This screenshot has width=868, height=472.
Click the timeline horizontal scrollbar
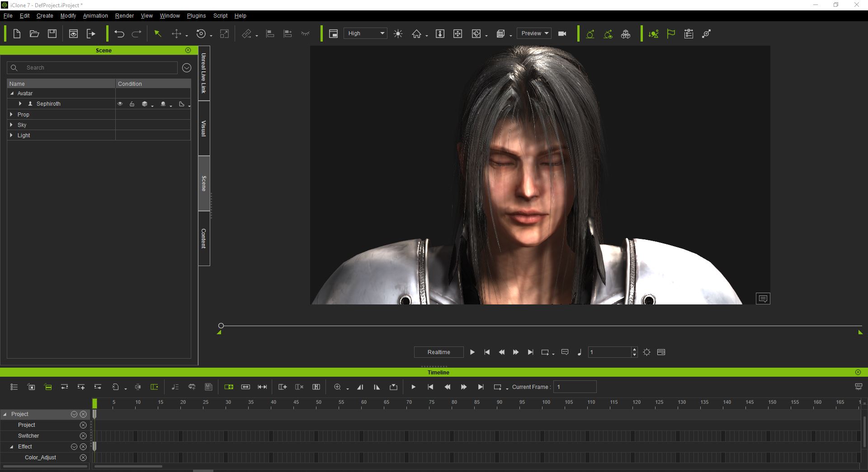point(128,466)
